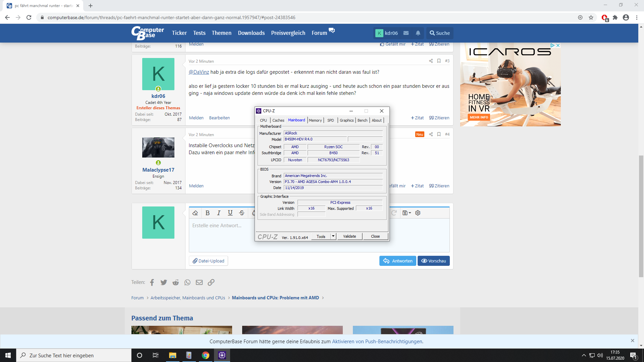Image resolution: width=644 pixels, height=362 pixels.
Task: Toggle strikethrough formatting in reply editor
Action: click(241, 213)
